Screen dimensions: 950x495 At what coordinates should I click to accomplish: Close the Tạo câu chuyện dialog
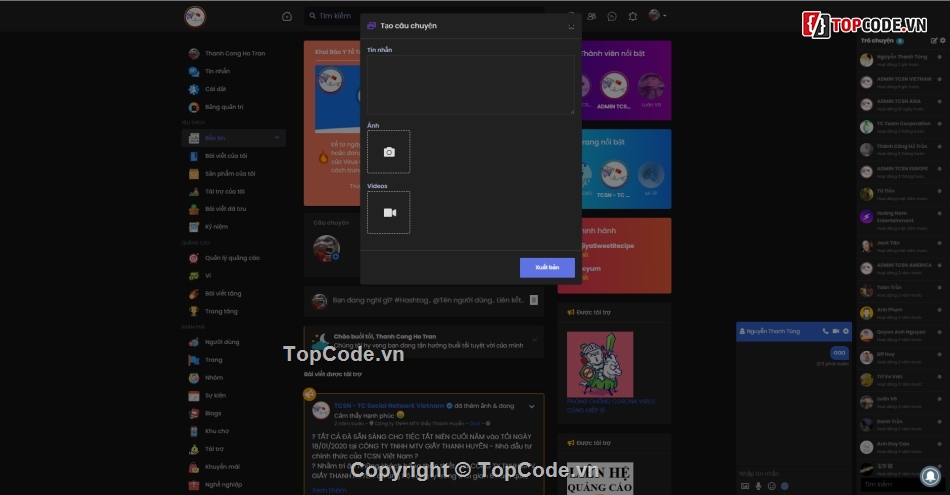click(571, 27)
